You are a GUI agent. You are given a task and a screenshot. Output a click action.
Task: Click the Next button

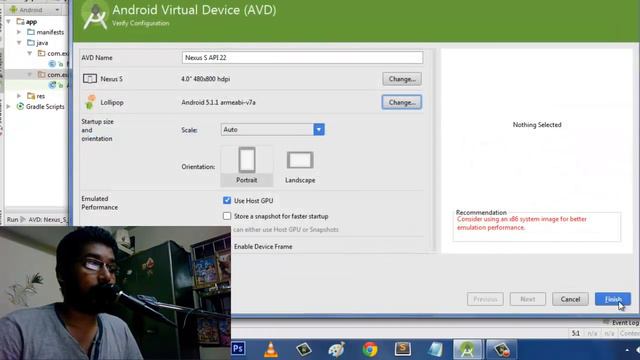coord(528,299)
